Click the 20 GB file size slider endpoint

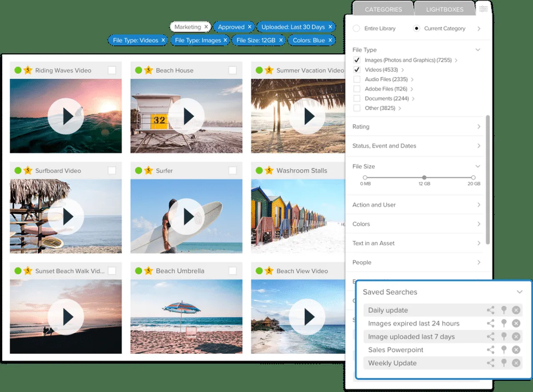[474, 178]
